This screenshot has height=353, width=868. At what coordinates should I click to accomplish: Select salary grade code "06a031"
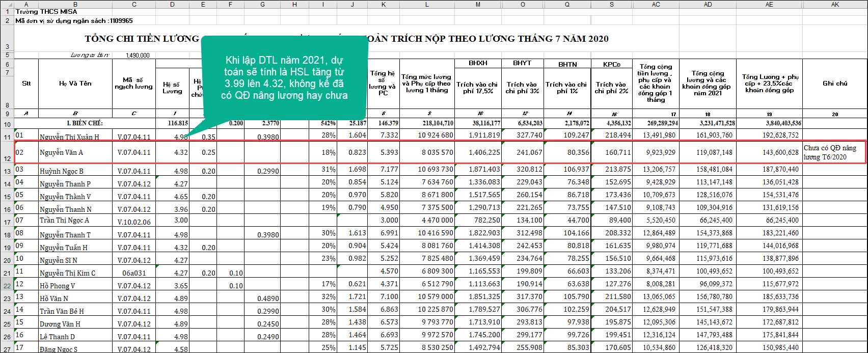tap(134, 271)
